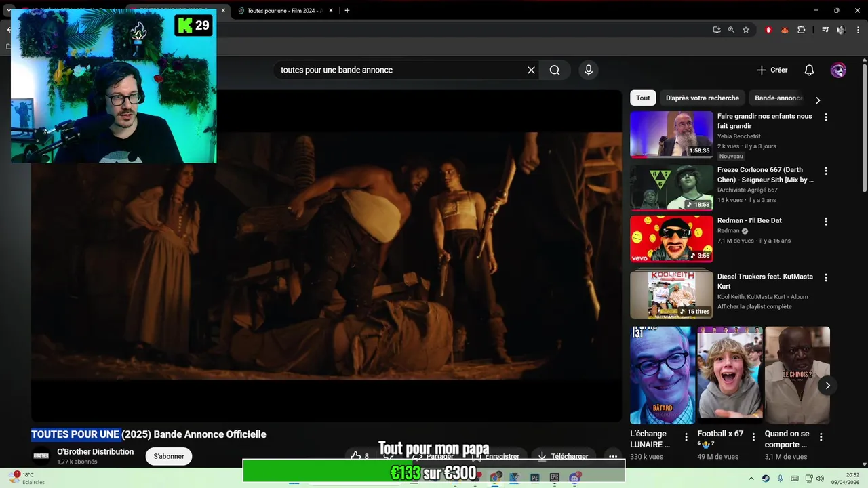868x488 pixels.
Task: Open a new browser tab
Action: pyautogui.click(x=347, y=10)
